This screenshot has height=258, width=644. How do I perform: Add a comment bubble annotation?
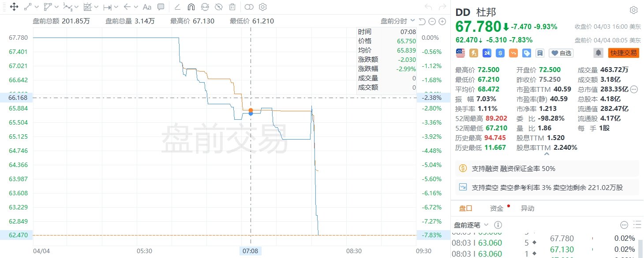161,7
